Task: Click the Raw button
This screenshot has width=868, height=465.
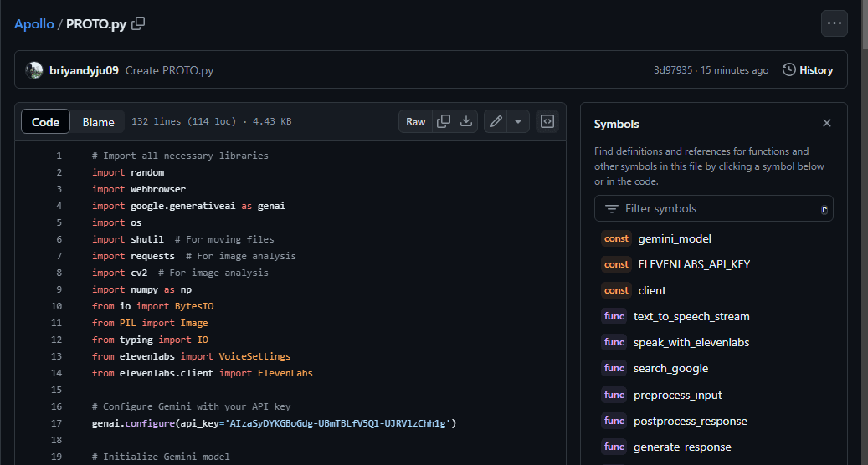Action: point(416,121)
